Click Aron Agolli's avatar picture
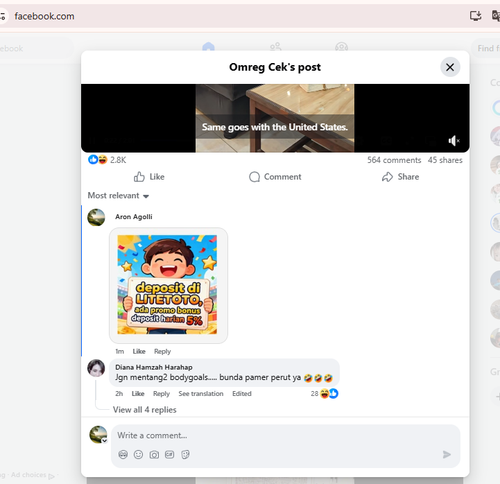Image resolution: width=500 pixels, height=484 pixels. 96,217
